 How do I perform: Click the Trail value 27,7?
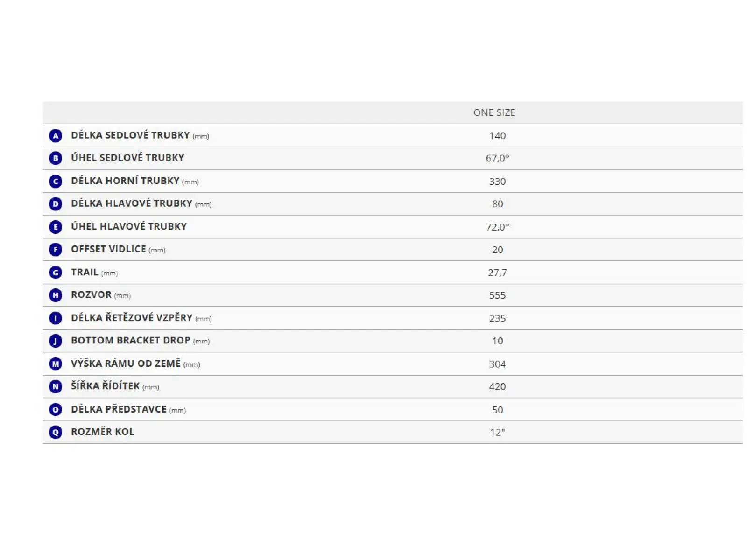coord(497,273)
